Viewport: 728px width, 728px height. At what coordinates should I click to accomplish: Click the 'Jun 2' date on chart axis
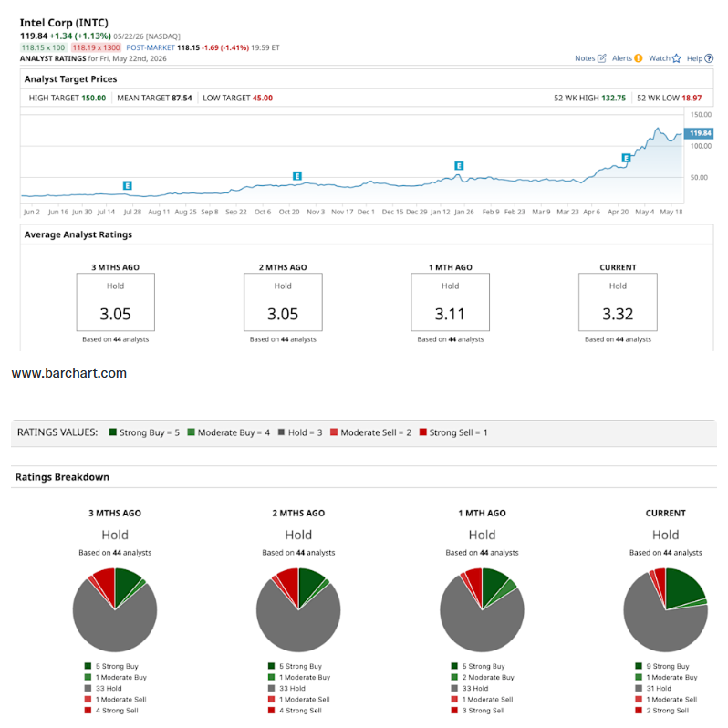[32, 212]
